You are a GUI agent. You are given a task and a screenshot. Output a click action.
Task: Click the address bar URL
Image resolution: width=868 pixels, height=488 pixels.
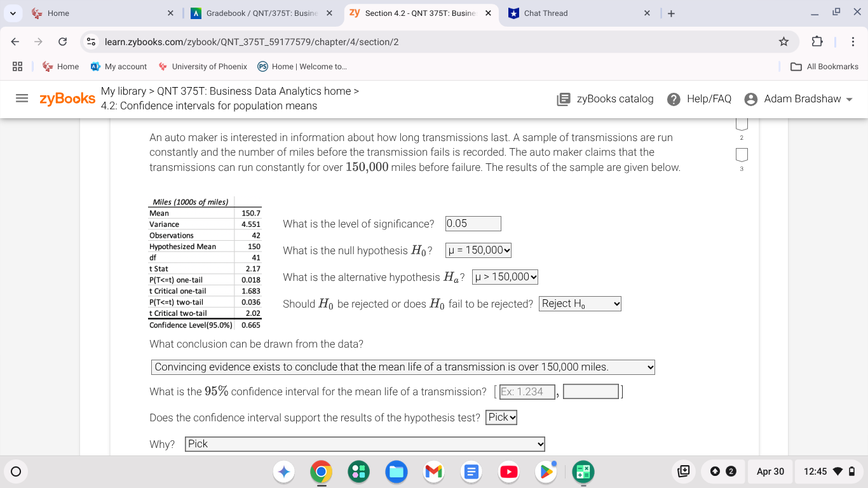[x=252, y=41]
